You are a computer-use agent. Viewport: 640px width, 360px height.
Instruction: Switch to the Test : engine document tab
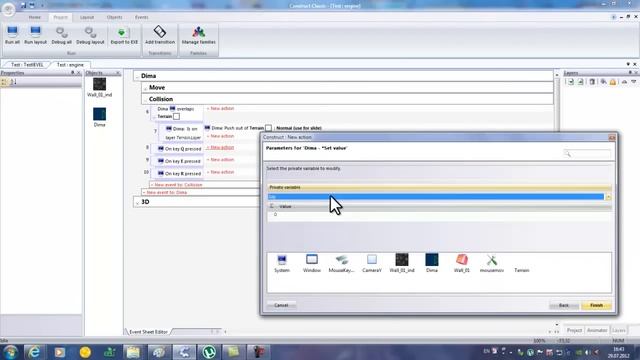[70, 65]
